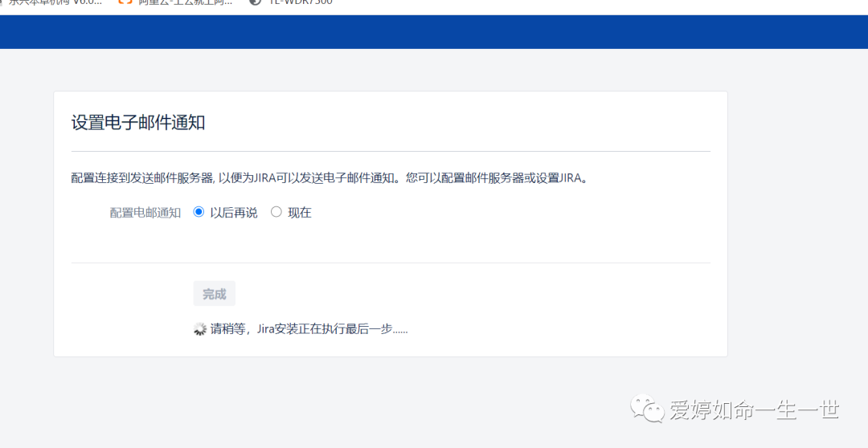Click the 设置电子邮件通知 heading
Screen dimensions: 868x448
[x=138, y=123]
